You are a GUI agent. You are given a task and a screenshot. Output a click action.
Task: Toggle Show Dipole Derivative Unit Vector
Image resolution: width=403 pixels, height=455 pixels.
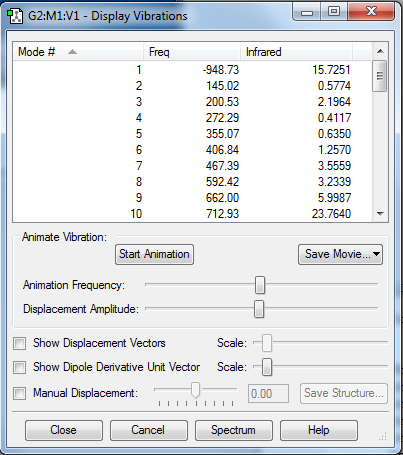pos(19,367)
